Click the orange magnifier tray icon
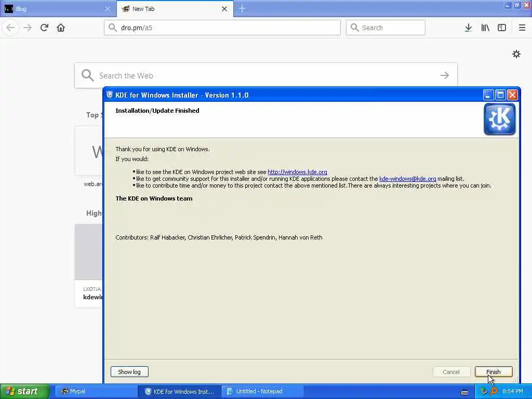Screen dimensions: 532x399 pos(494,391)
